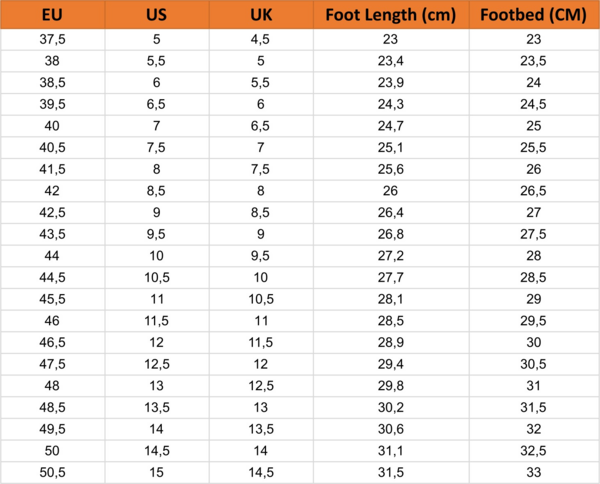The height and width of the screenshot is (484, 600).
Task: Select the US size 10 cell
Action: click(156, 255)
